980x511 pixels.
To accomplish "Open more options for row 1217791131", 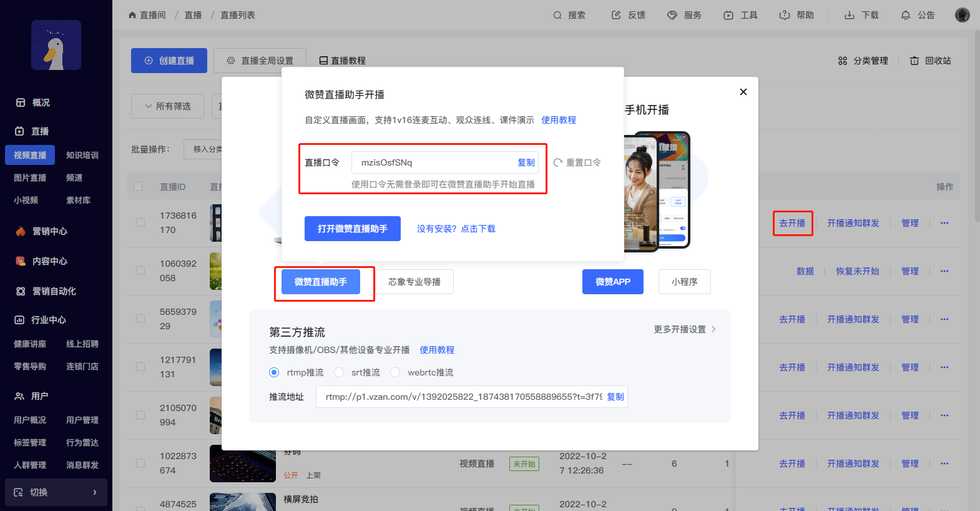I will coord(944,367).
